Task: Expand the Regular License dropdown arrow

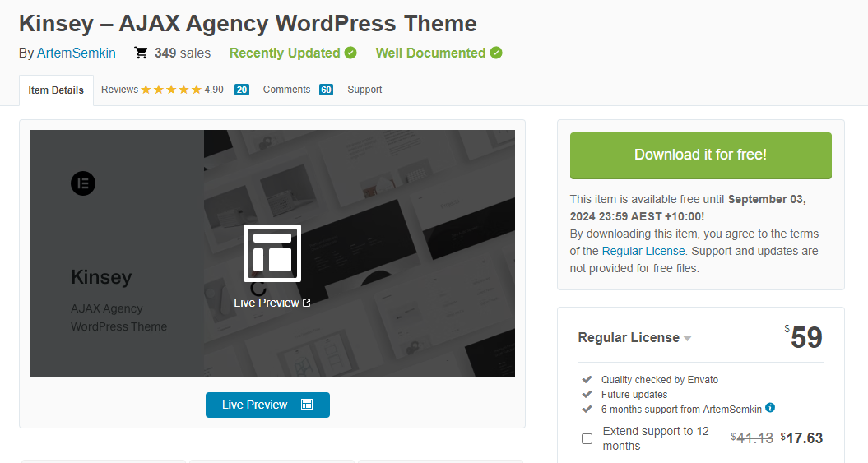Action: tap(688, 339)
